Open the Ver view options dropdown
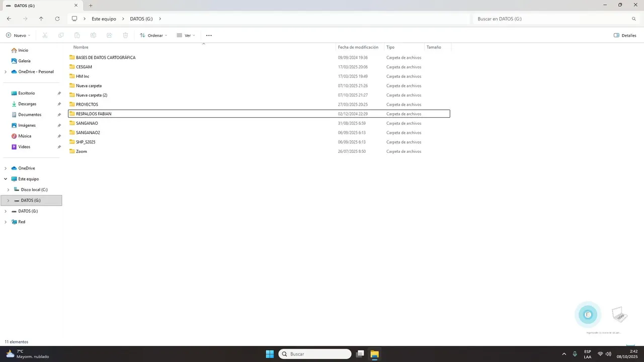This screenshot has width=644, height=362. (x=186, y=35)
